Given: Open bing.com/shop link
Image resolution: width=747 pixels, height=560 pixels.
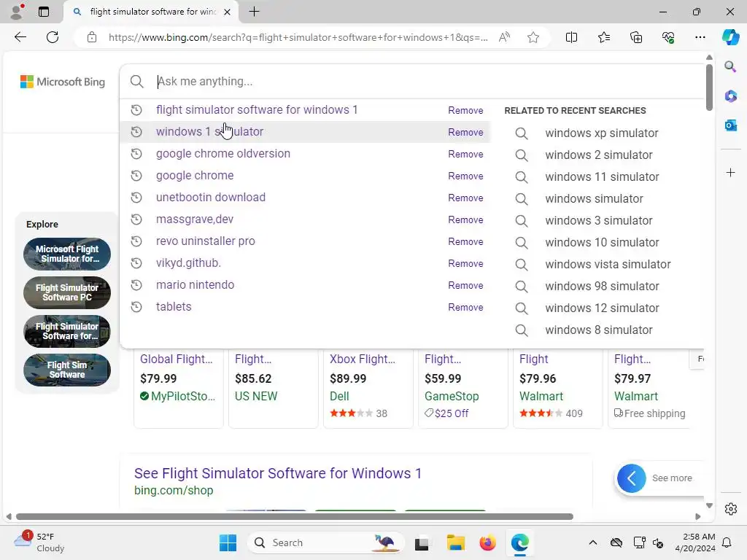Looking at the screenshot, I should [174, 491].
